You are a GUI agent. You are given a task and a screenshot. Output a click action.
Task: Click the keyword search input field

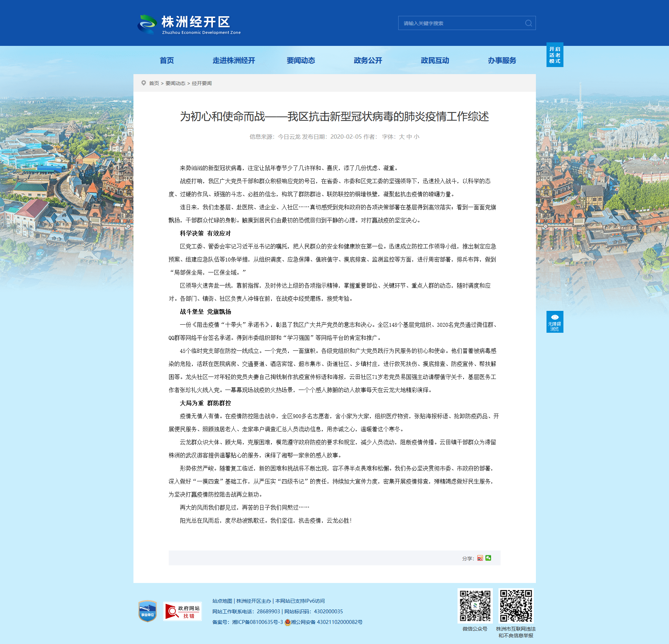(x=461, y=23)
